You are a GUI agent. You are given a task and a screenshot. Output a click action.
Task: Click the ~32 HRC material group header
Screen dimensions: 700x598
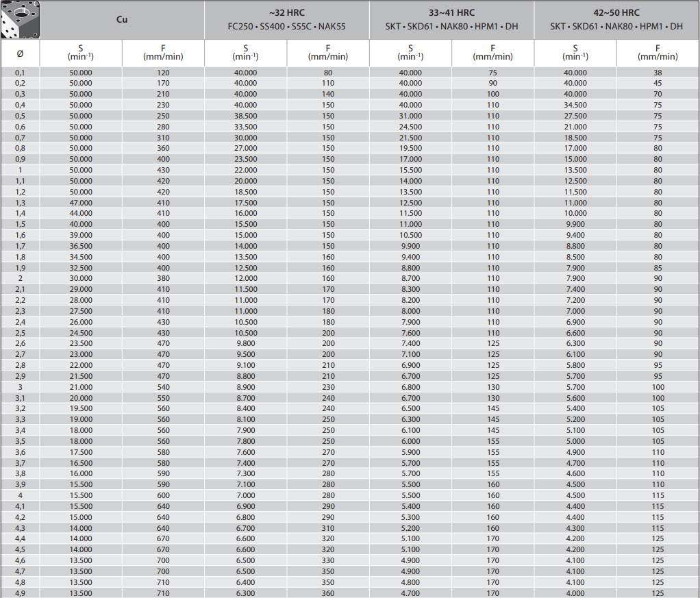pyautogui.click(x=286, y=20)
